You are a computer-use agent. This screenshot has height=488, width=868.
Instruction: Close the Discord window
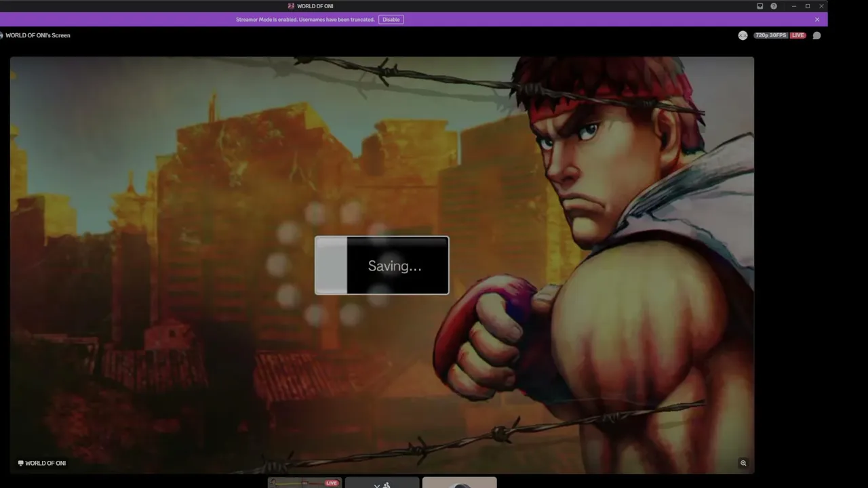pyautogui.click(x=821, y=6)
